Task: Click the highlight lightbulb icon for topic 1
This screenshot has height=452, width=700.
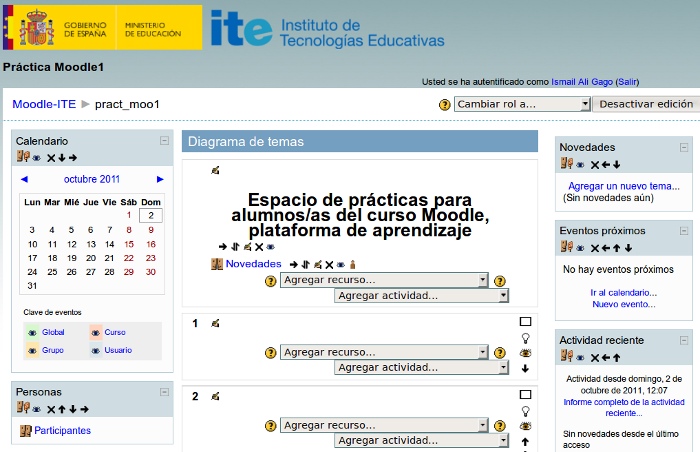Action: tap(525, 338)
